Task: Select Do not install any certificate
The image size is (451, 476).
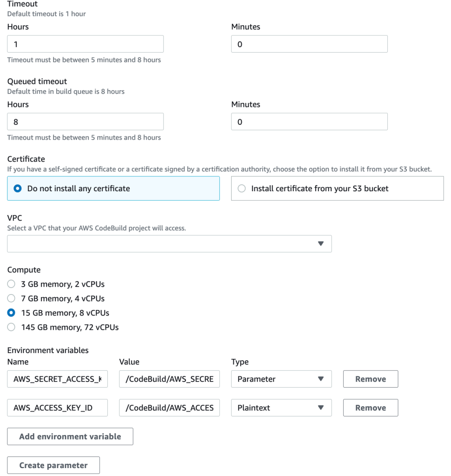Action: (x=18, y=188)
